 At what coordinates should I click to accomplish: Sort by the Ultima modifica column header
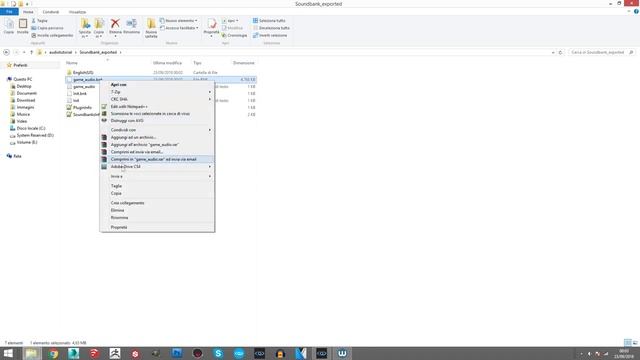167,63
